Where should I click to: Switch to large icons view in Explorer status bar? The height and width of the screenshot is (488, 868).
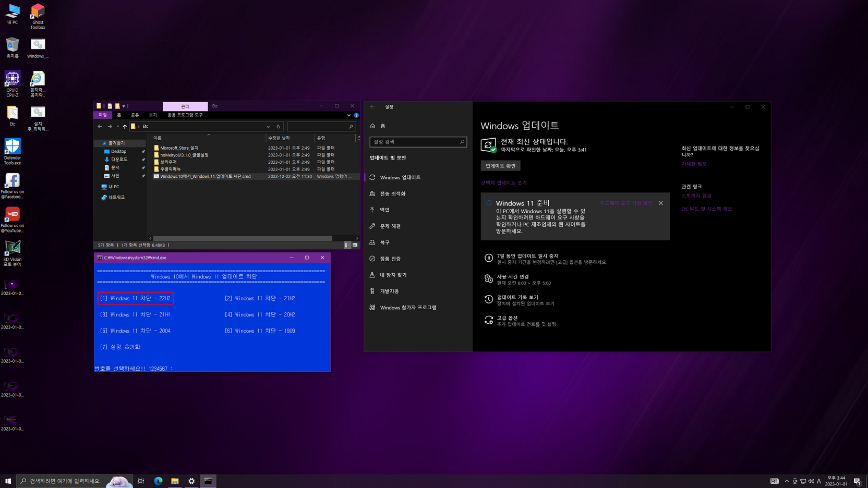pos(355,245)
